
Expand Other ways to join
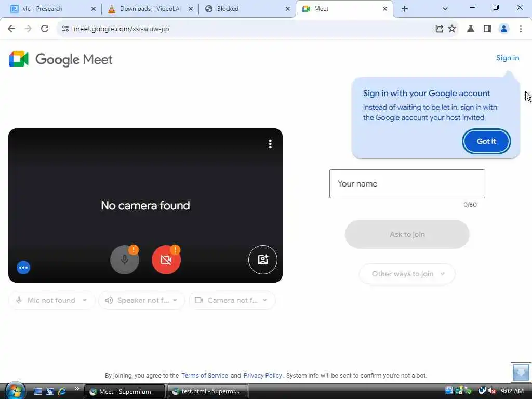click(407, 274)
